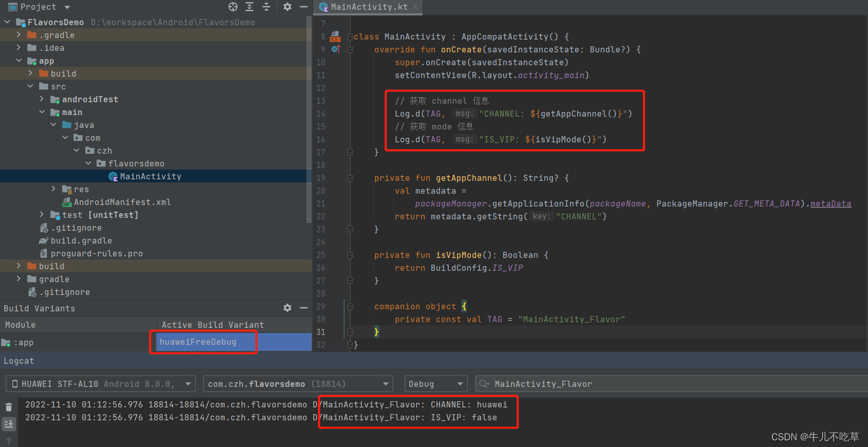The height and width of the screenshot is (447, 868).
Task: Click the collapse all icon in Project panel
Action: tap(266, 7)
